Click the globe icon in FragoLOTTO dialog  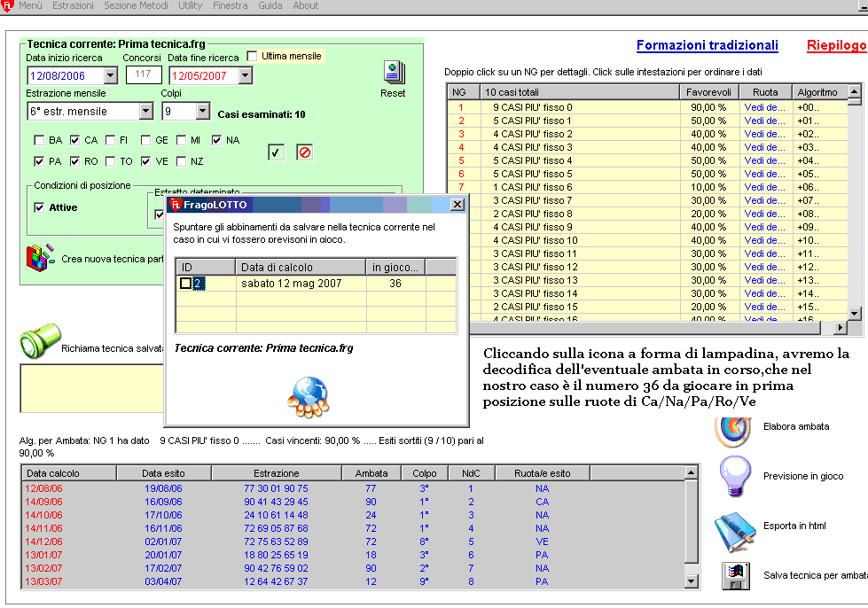308,397
